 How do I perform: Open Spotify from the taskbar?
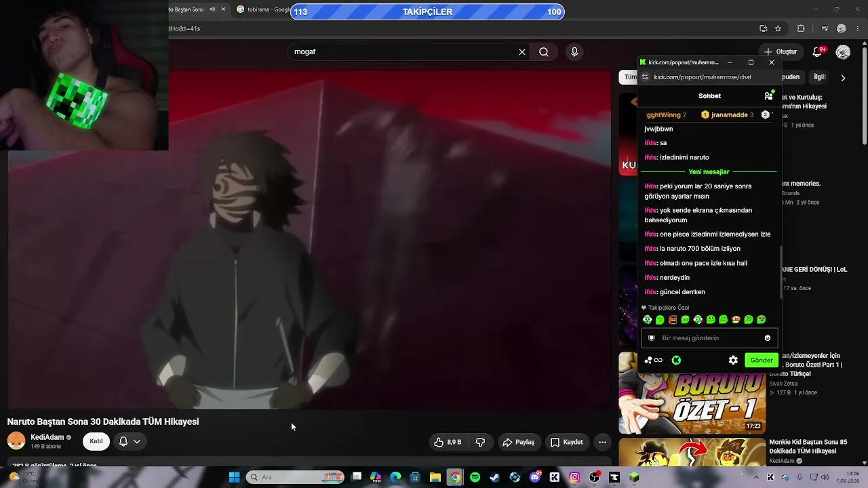click(x=475, y=477)
